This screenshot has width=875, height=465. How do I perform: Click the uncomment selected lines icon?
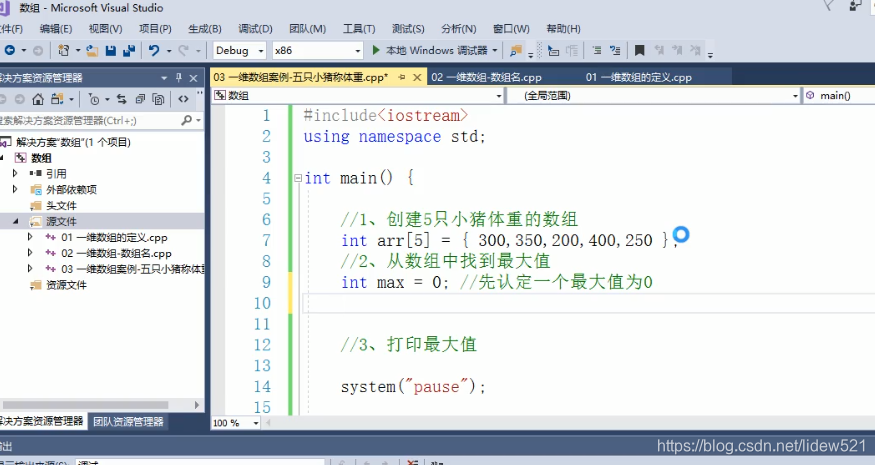(x=615, y=50)
